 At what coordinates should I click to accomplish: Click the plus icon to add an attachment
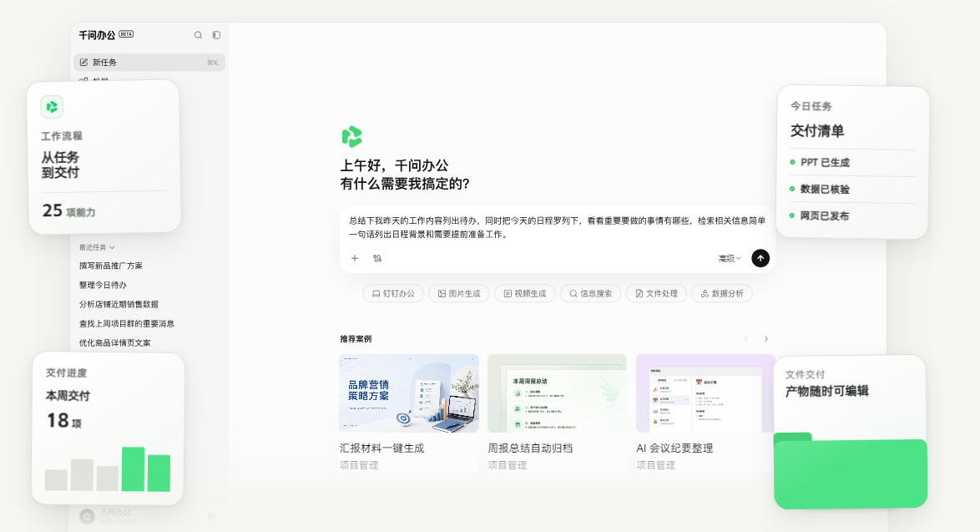coord(355,258)
